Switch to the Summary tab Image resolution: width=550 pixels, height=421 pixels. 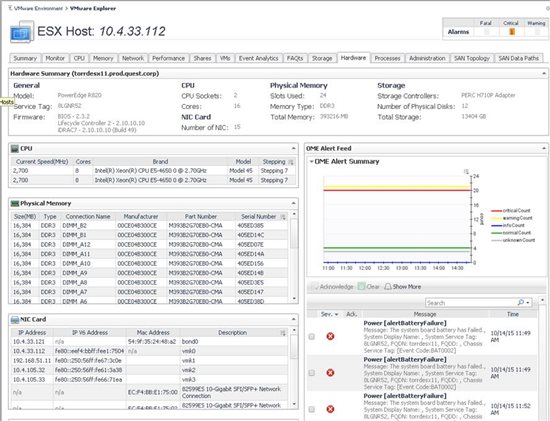25,58
